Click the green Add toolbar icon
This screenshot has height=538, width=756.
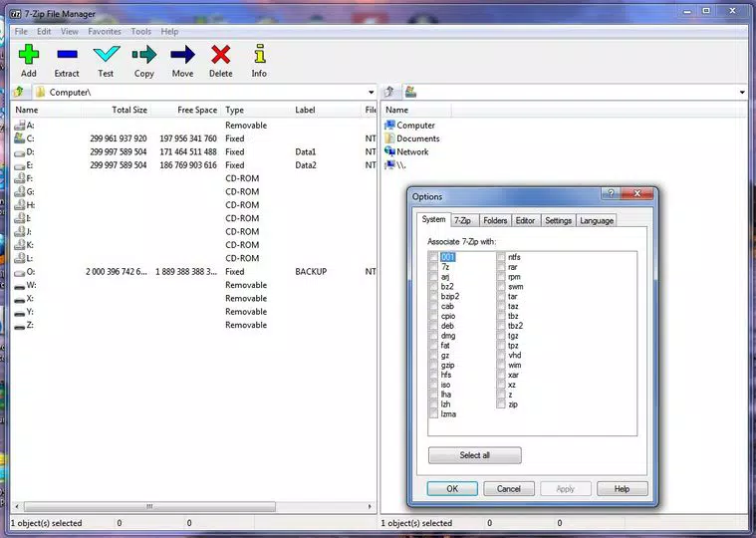[x=29, y=55]
